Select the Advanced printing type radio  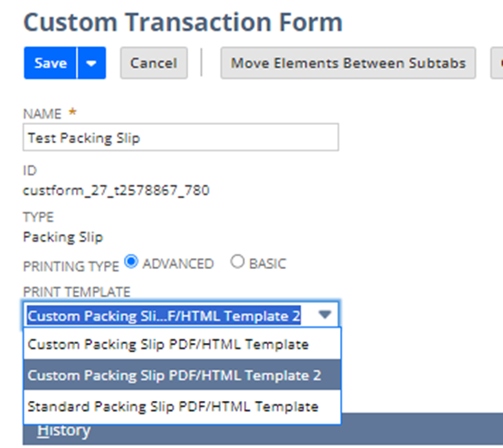pos(131,262)
